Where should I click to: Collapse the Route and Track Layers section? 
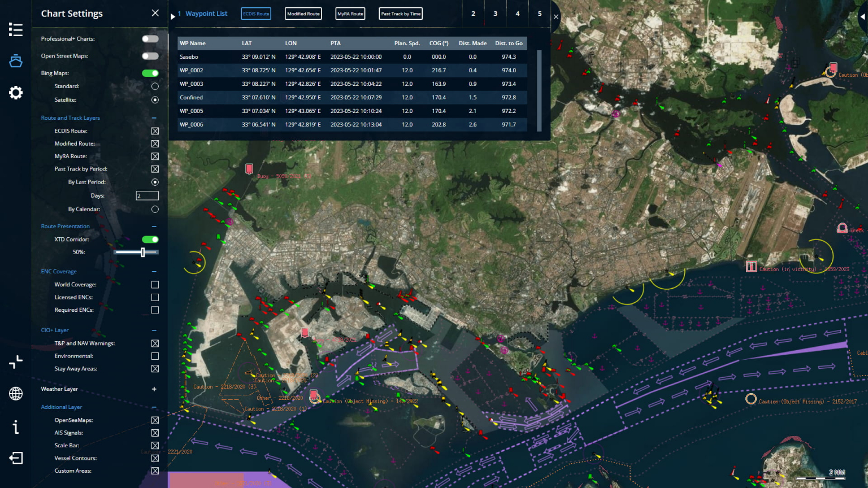[x=153, y=117]
